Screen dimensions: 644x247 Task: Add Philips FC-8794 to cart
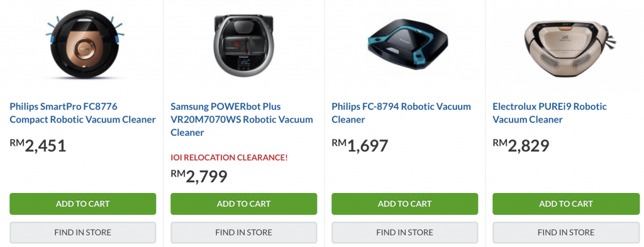[405, 204]
